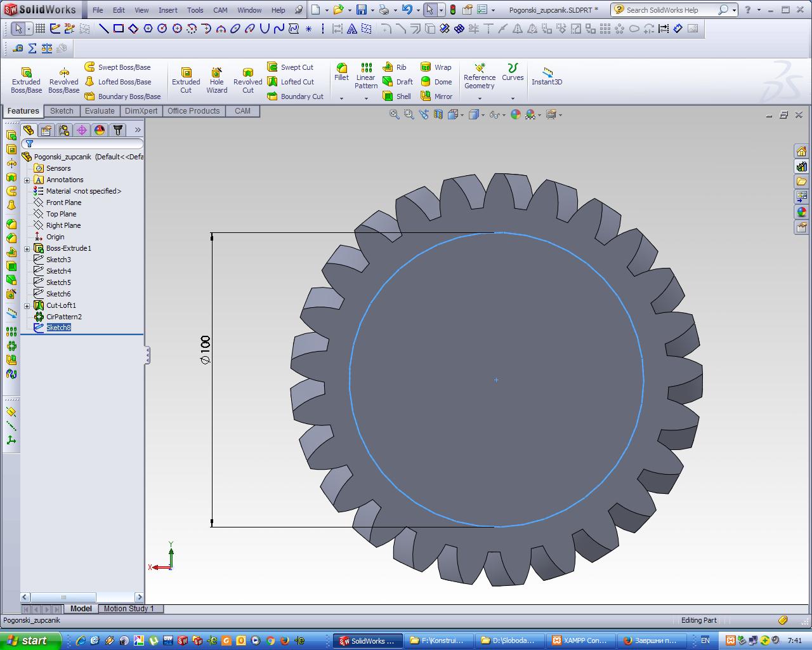Click the Revolved Boss/Base tool
This screenshot has width=812, height=650.
63,81
